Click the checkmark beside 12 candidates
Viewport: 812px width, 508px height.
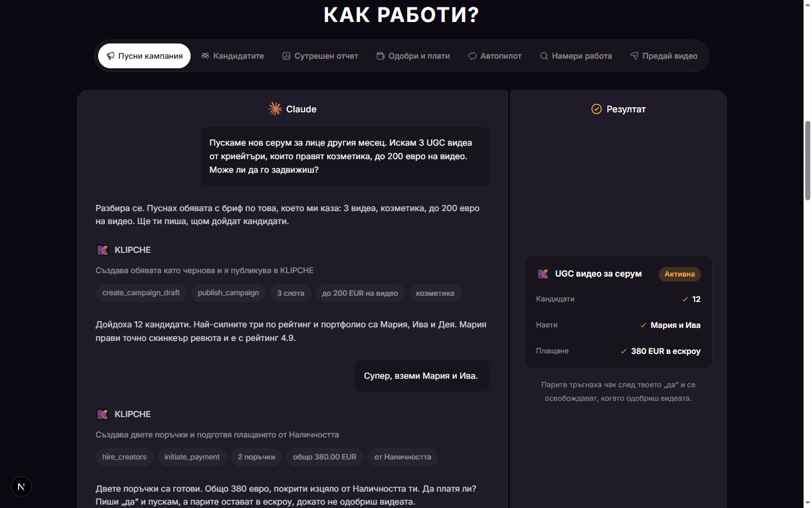[685, 299]
